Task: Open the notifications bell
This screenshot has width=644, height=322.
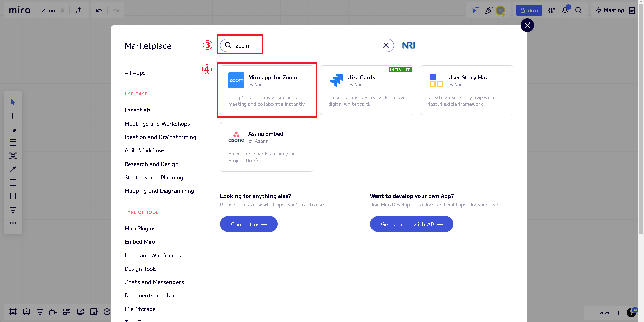Action: [x=565, y=10]
